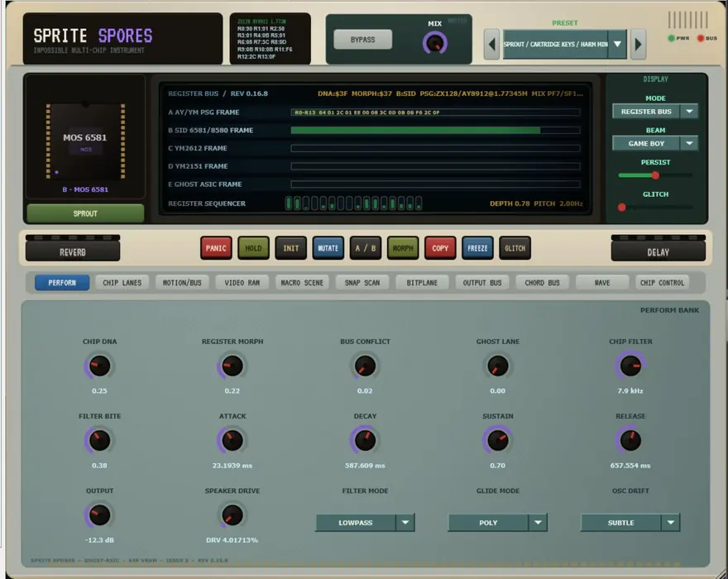Image resolution: width=728 pixels, height=579 pixels.
Task: Click the SUSTAIN knob
Action: pos(498,441)
